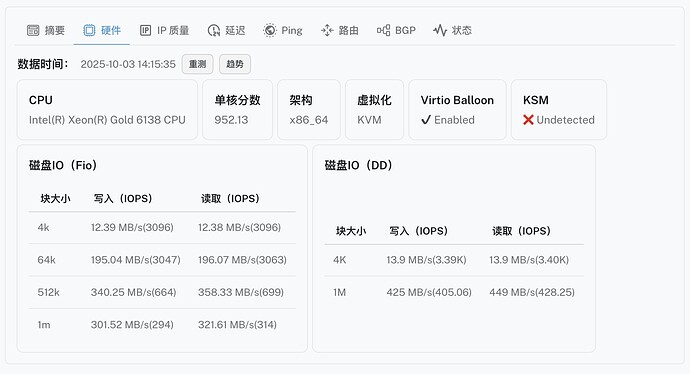690x374 pixels.
Task: Select the data timestamp 2025-10-03 14:15:35
Action: point(128,64)
